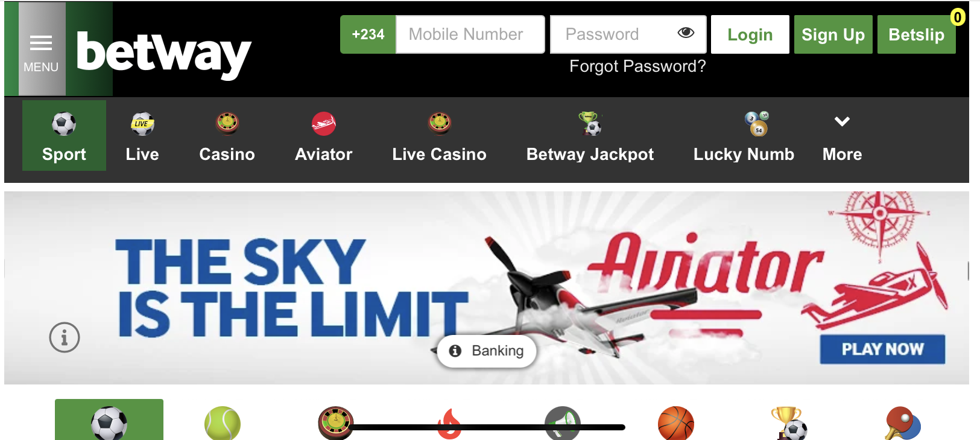Viewport: 980px width, 440px height.
Task: Click the Mobile Number input field
Action: point(470,34)
